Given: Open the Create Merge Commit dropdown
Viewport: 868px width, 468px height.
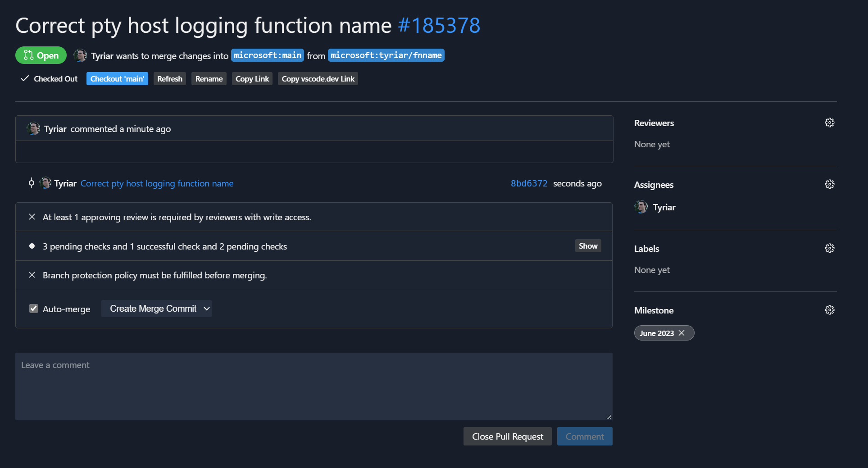Looking at the screenshot, I should click(x=156, y=308).
